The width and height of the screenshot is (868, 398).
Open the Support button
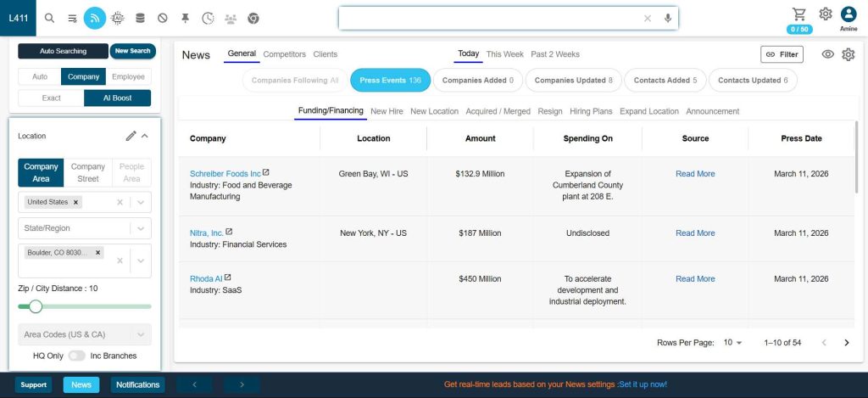point(34,384)
